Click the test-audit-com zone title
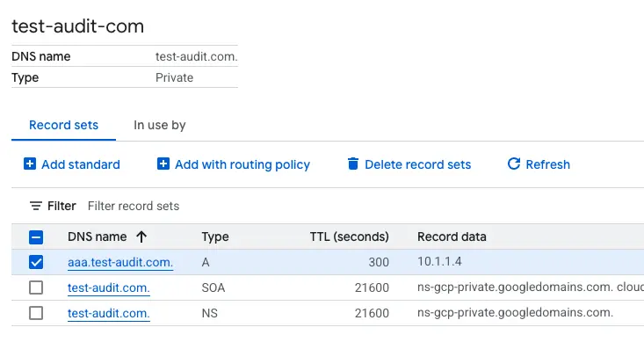Screen dimensions: 644x342 [x=78, y=26]
